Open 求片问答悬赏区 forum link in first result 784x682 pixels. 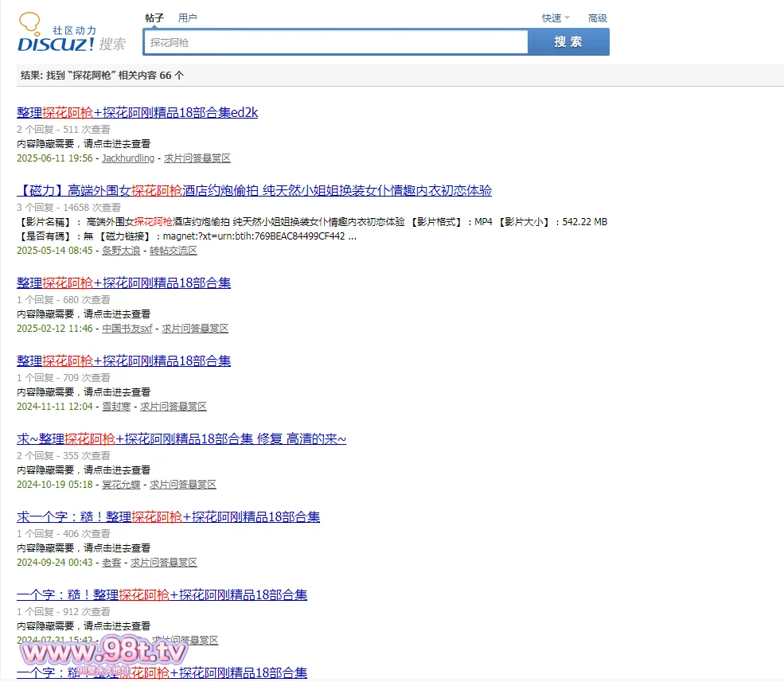point(197,158)
